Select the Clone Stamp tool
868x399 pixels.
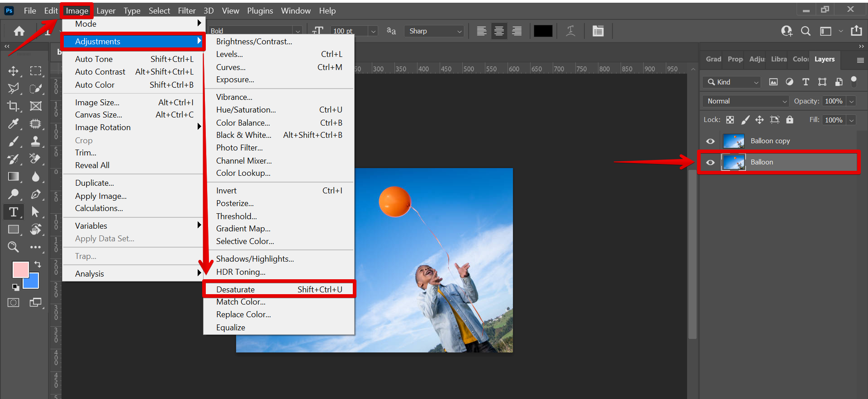click(x=35, y=141)
